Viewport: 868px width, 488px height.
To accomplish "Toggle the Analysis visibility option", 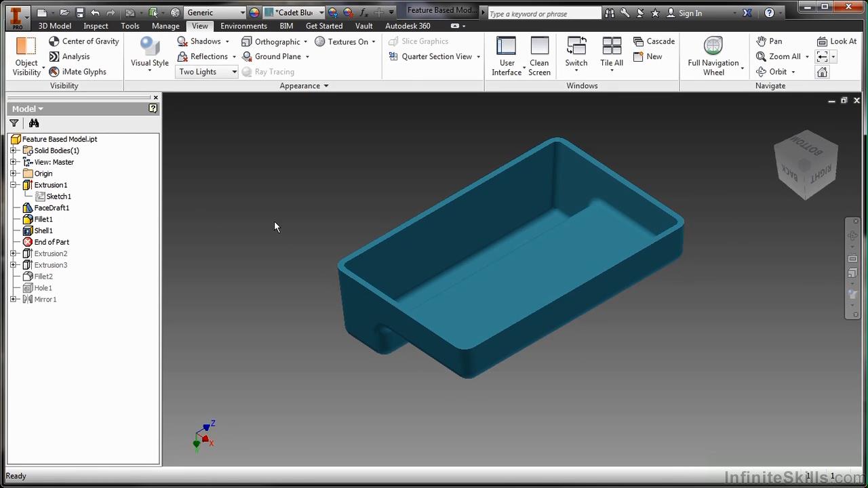I will (x=69, y=57).
